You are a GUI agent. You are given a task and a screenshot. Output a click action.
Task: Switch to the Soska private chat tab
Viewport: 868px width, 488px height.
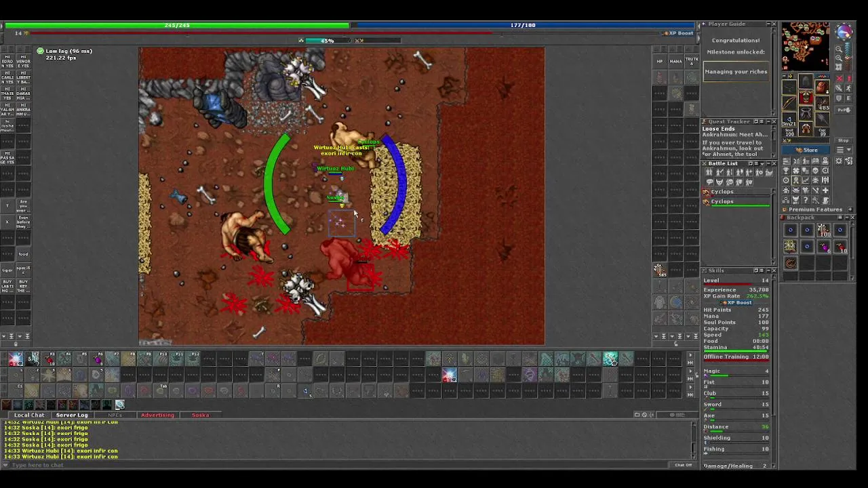200,415
